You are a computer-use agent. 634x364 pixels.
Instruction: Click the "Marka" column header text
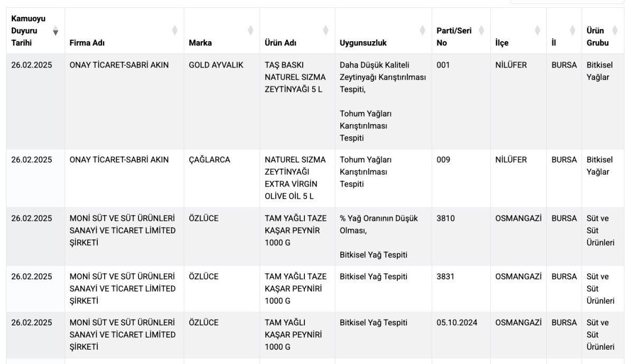pyautogui.click(x=200, y=43)
